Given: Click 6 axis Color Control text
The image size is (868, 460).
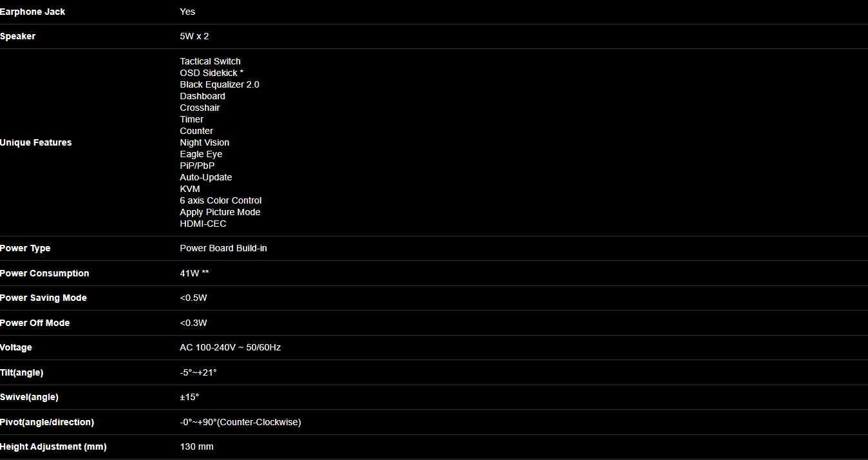Looking at the screenshot, I should (x=221, y=200).
